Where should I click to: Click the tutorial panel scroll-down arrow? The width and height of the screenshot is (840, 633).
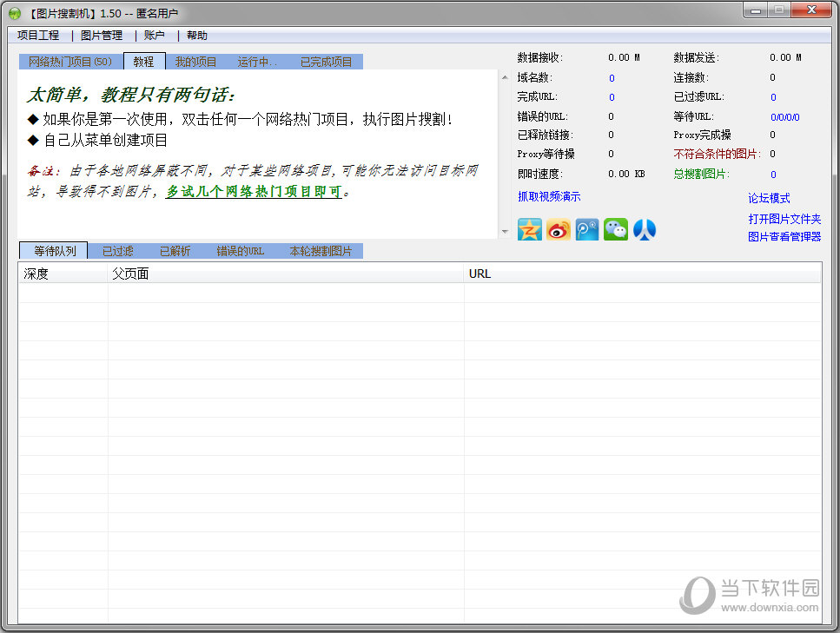[x=505, y=232]
